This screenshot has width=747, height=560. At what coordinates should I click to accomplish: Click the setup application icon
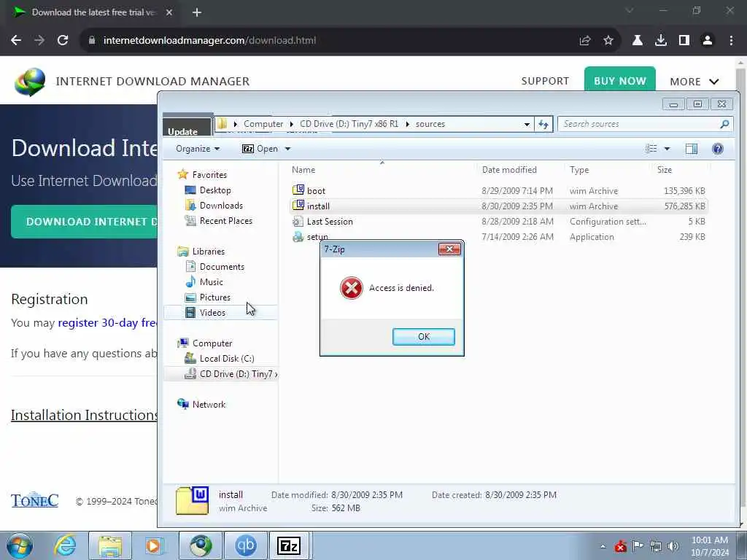[298, 237]
